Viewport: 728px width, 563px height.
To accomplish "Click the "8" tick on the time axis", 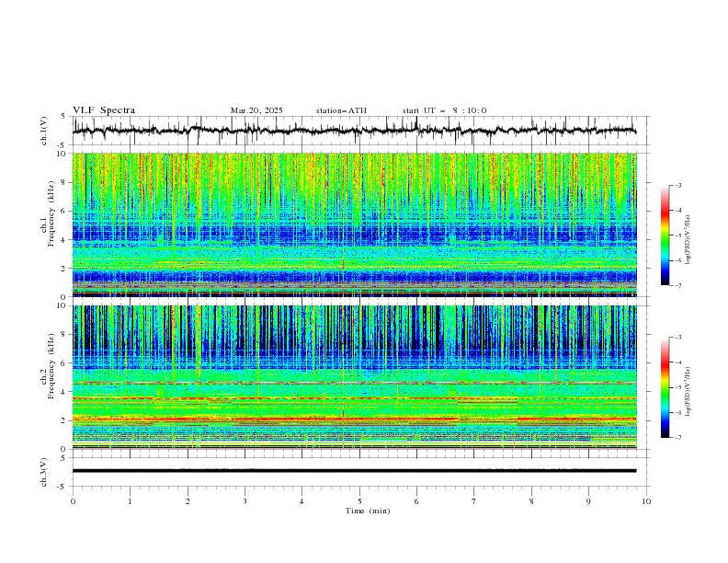I will pyautogui.click(x=531, y=501).
